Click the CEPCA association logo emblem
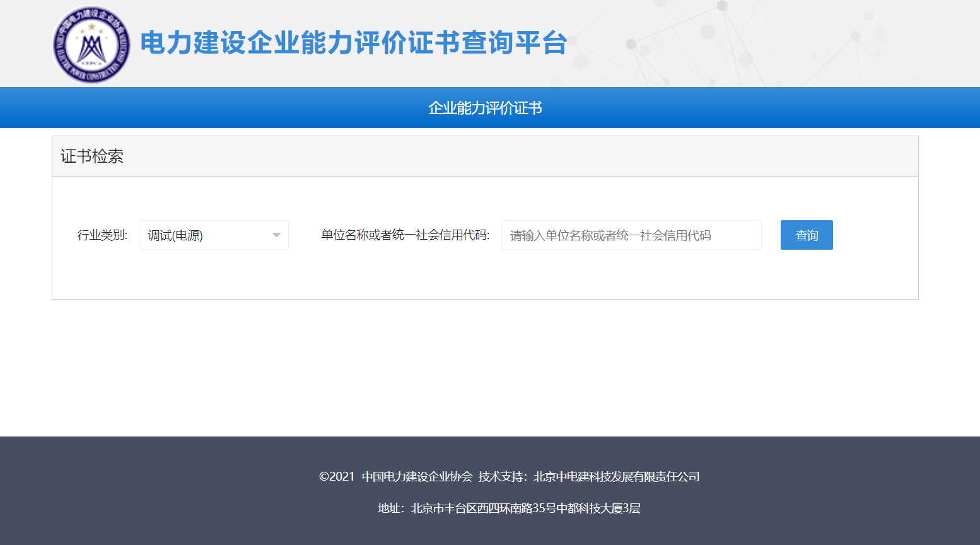 [x=92, y=45]
